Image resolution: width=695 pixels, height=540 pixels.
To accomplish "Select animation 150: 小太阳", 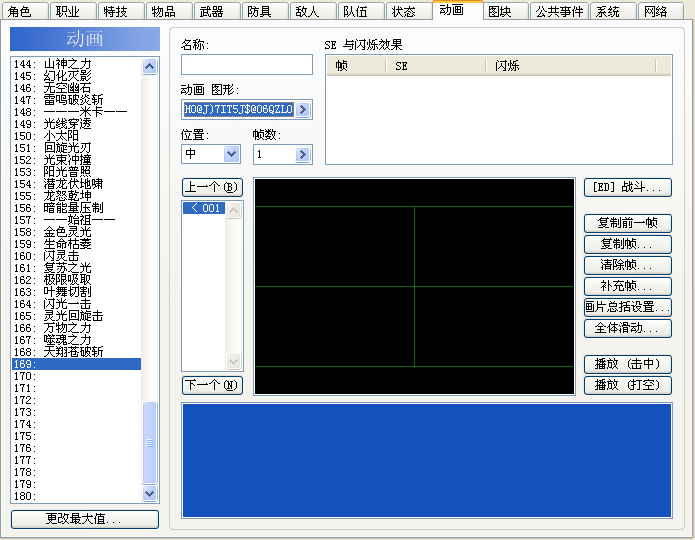I will point(76,136).
